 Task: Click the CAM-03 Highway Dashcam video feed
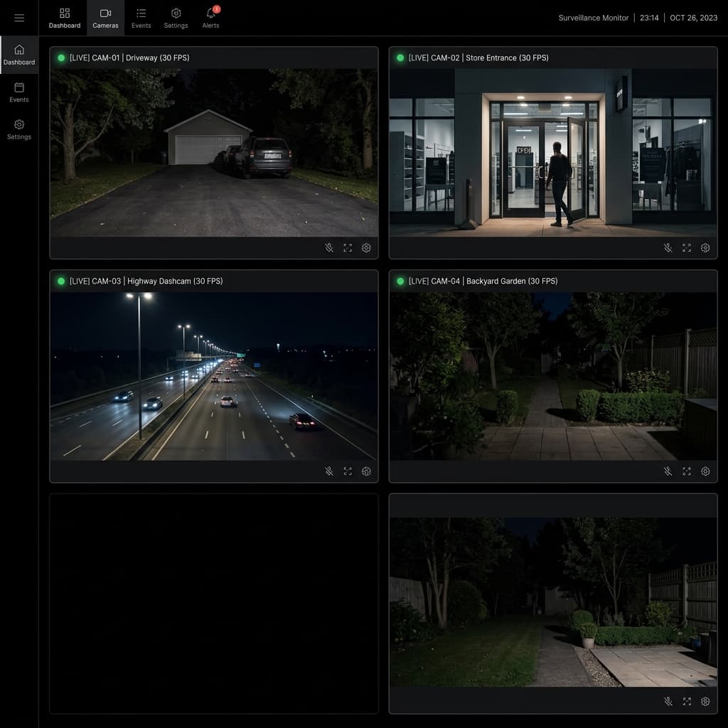(x=214, y=376)
